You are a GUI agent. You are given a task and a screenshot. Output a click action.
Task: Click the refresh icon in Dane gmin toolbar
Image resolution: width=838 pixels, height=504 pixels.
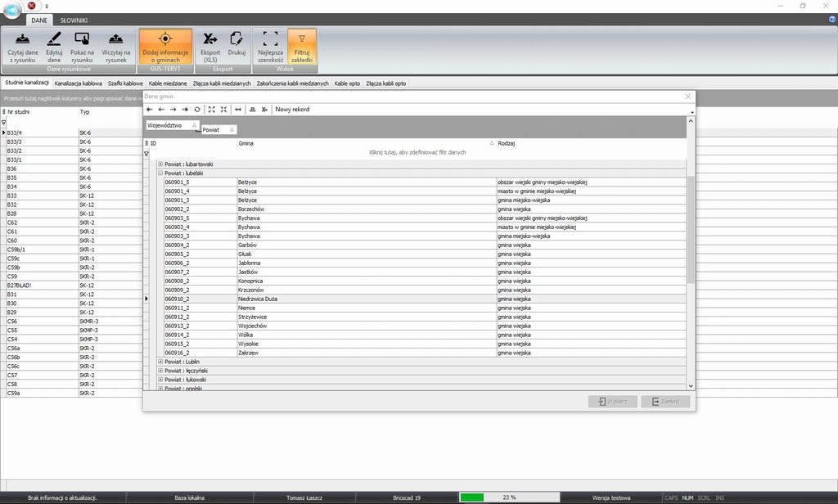pos(197,110)
